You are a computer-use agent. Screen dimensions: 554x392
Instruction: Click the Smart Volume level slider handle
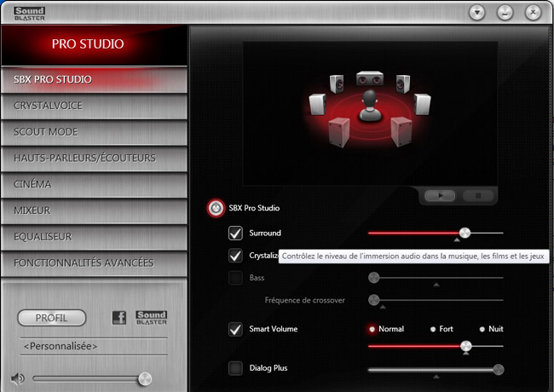click(x=466, y=346)
